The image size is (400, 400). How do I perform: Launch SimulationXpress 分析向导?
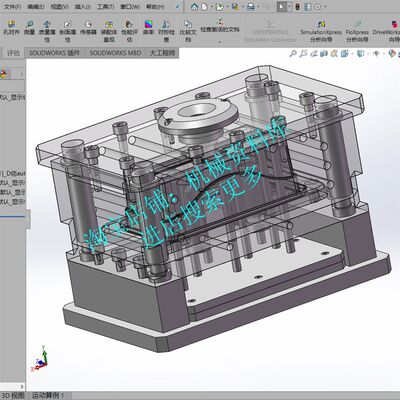pyautogui.click(x=321, y=32)
